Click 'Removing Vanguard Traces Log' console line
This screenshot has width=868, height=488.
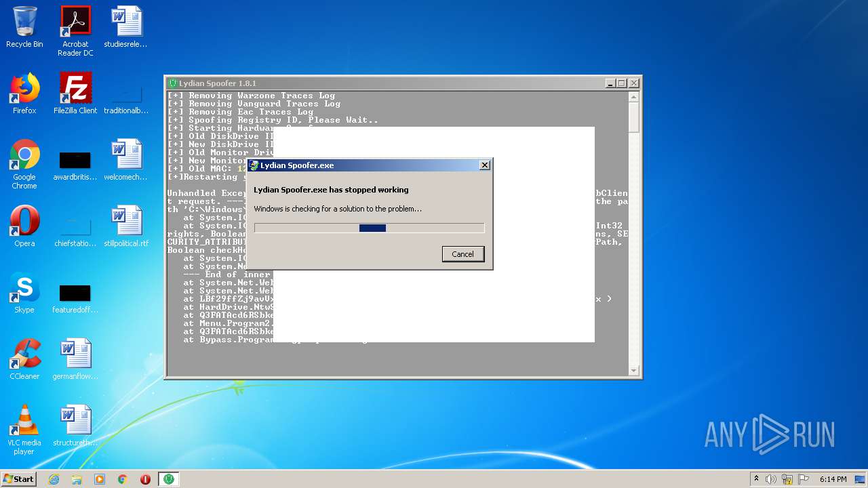pyautogui.click(x=254, y=104)
